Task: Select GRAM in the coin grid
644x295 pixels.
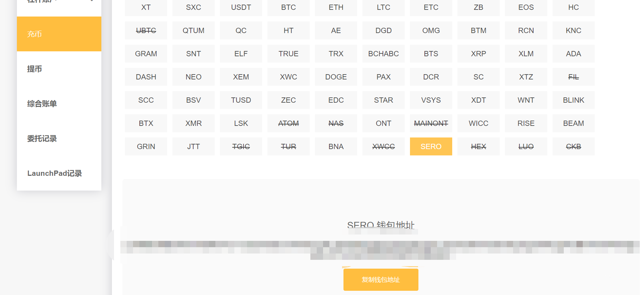Action: [x=146, y=54]
